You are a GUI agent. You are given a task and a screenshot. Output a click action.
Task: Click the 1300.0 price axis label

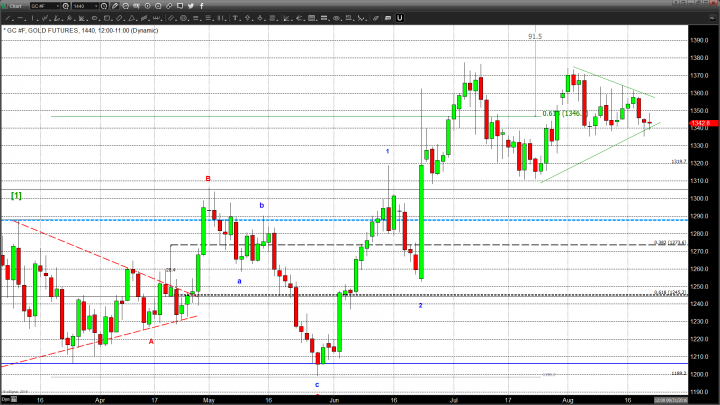(699, 198)
